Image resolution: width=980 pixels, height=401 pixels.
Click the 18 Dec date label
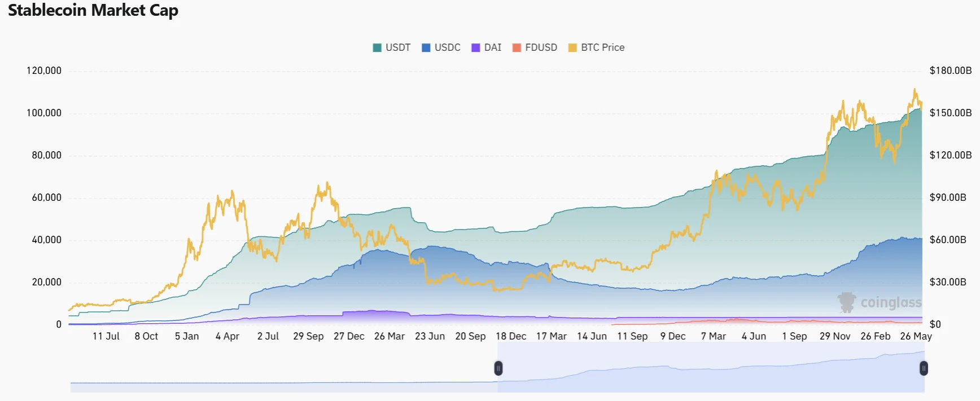(511, 336)
